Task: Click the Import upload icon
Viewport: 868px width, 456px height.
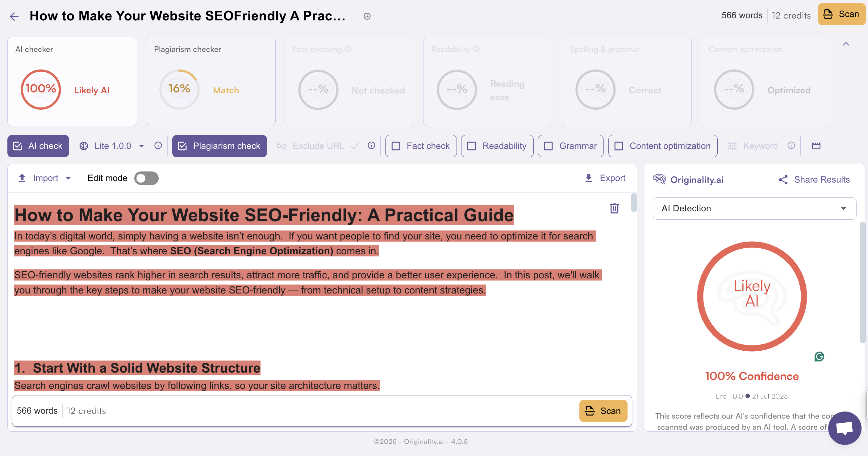Action: 22,178
